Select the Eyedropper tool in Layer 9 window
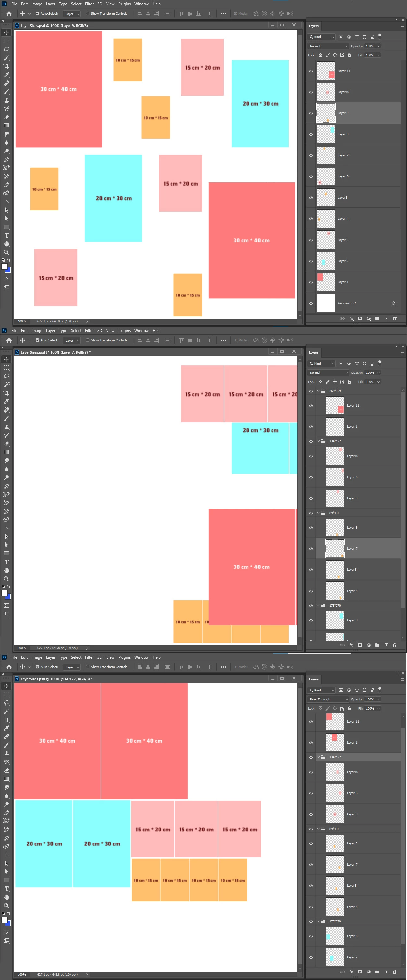The height and width of the screenshot is (980, 407). coord(6,74)
